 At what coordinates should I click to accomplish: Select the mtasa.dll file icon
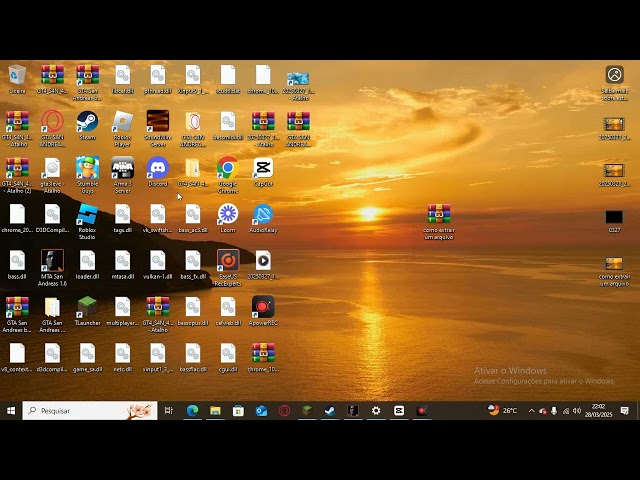click(x=122, y=264)
